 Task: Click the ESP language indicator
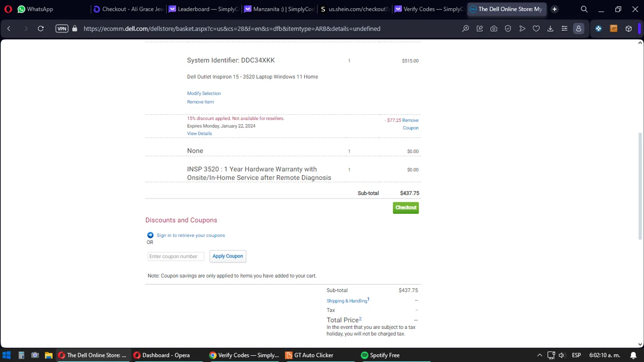577,355
